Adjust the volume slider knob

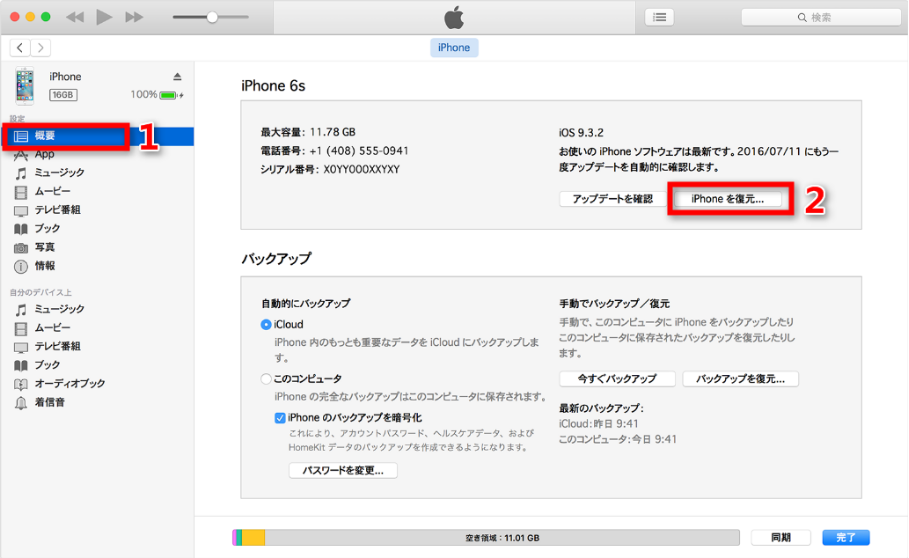(212, 17)
